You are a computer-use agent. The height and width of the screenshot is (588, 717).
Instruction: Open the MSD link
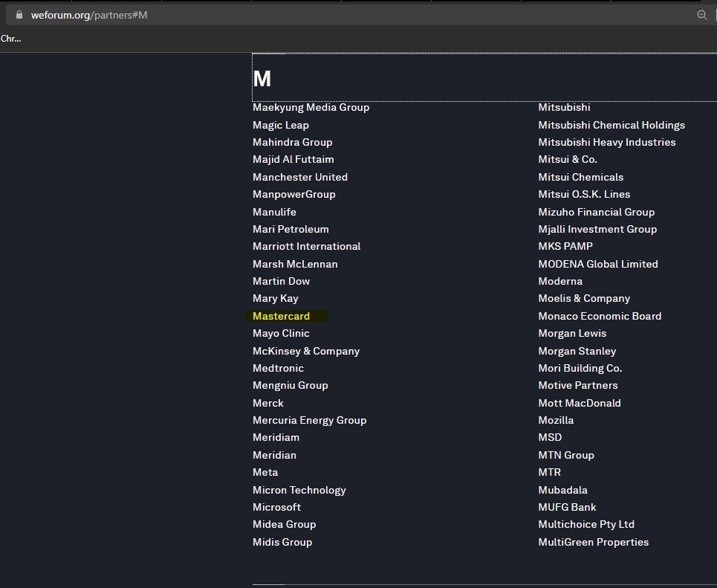(x=550, y=437)
